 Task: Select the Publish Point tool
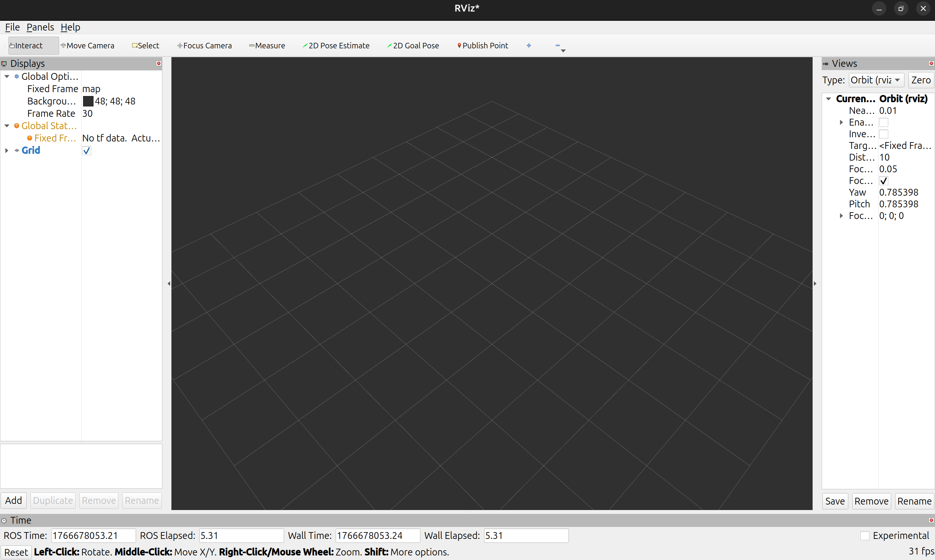point(483,46)
